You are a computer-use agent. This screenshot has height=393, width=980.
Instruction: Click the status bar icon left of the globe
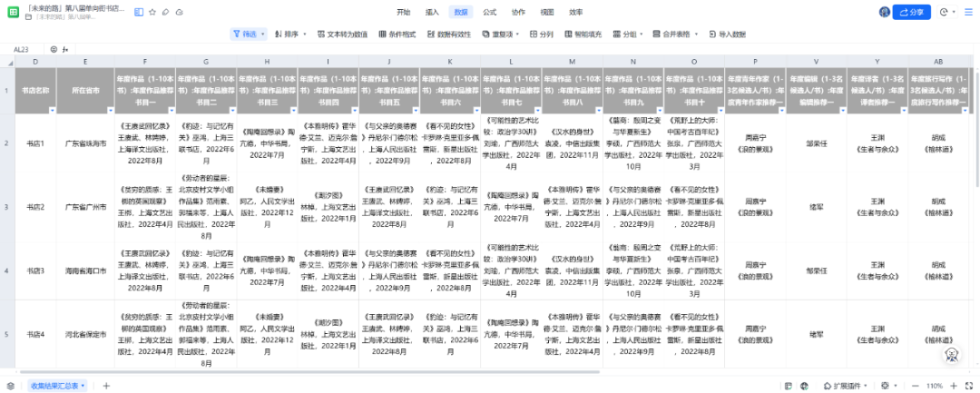pos(789,386)
